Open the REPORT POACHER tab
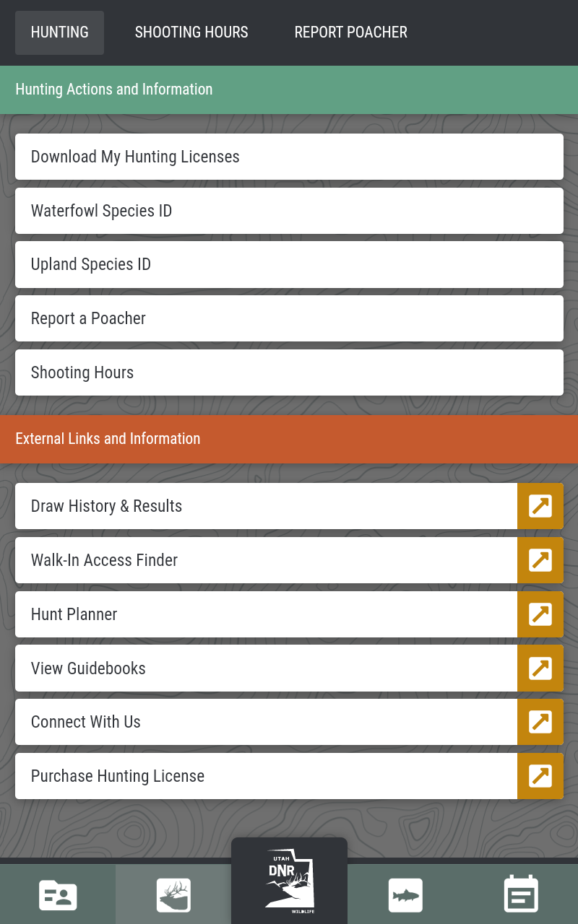 pos(350,32)
